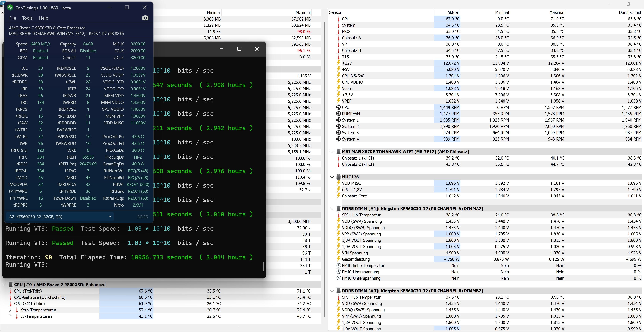The image size is (644, 332).
Task: Collapse DDR5 DIMM [#1] Kingston group
Action: [x=332, y=208]
